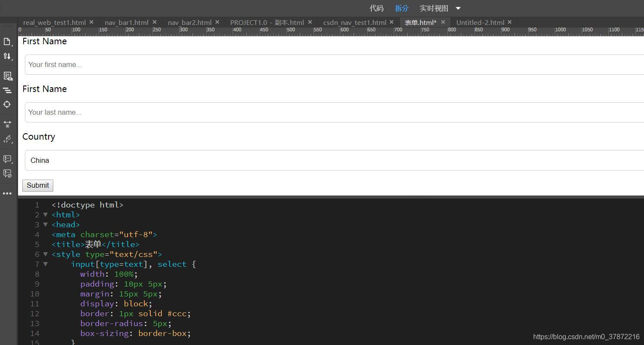
Task: Open the Customize Toolbar ellipsis icon
Action: 7,194
